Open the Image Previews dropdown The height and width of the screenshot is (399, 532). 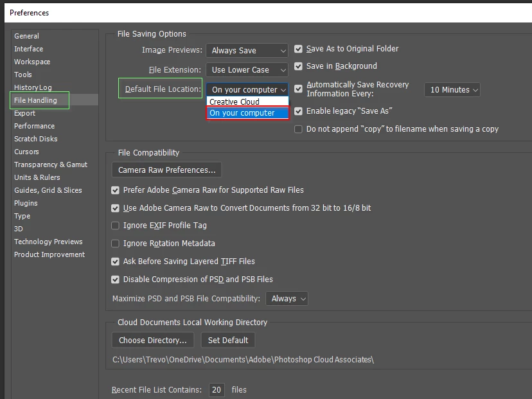[247, 51]
